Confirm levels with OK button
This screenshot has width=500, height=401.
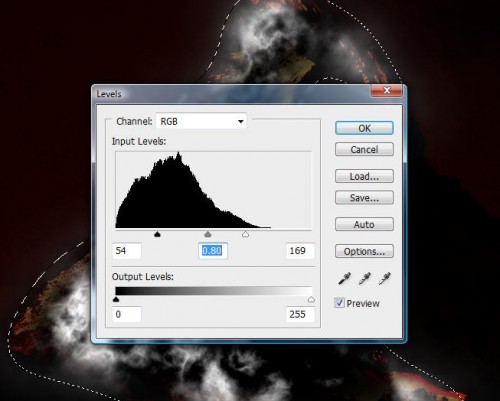coord(364,128)
